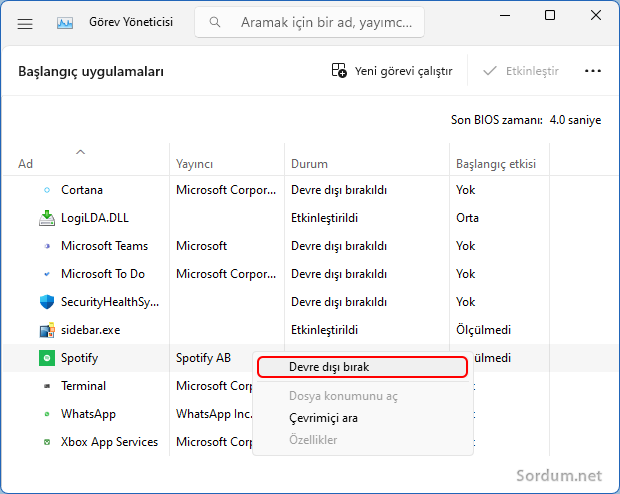Screen dimensions: 620x494
Task: Click Yeni görevi çalıştır button
Action: (x=392, y=71)
